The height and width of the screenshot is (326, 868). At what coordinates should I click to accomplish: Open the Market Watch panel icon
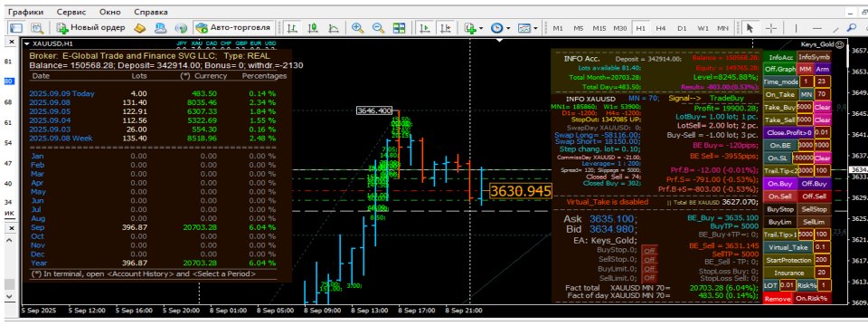click(16, 28)
